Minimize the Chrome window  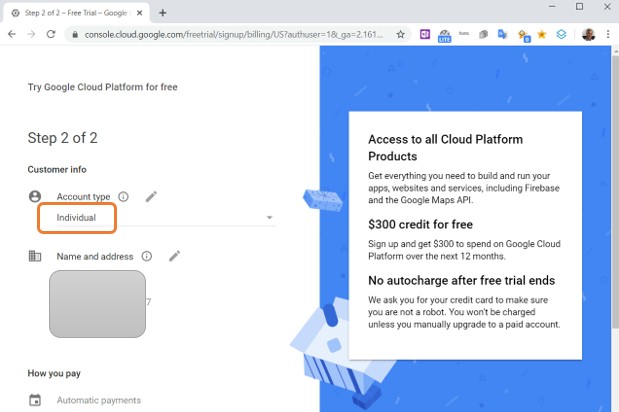tap(552, 7)
